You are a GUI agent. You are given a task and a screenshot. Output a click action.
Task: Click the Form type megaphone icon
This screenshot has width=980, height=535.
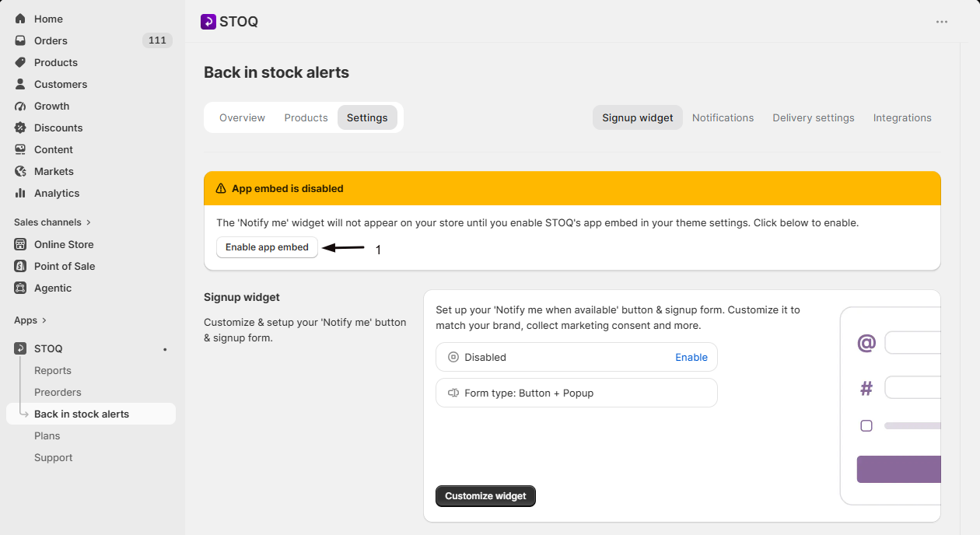pos(453,393)
